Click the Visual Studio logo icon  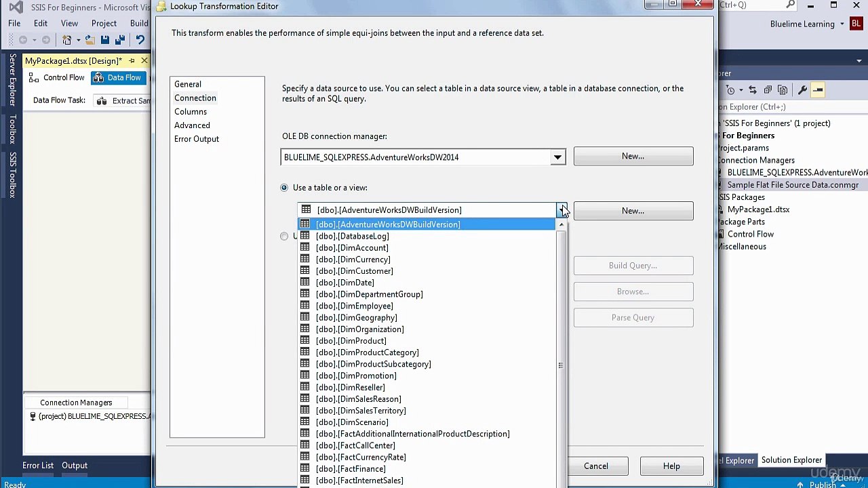[15, 7]
